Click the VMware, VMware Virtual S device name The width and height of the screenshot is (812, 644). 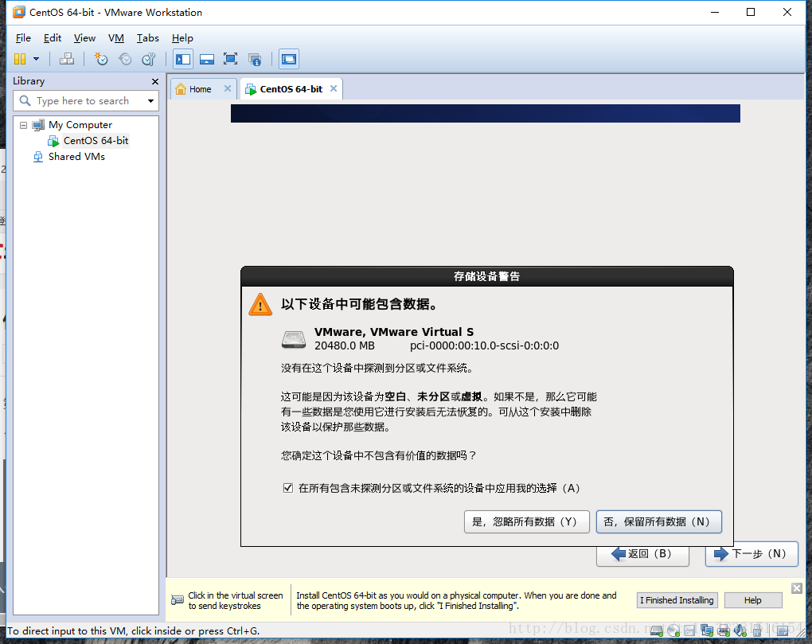click(393, 332)
